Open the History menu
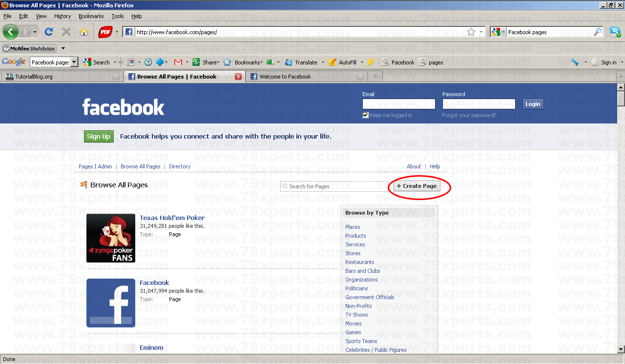 point(62,16)
